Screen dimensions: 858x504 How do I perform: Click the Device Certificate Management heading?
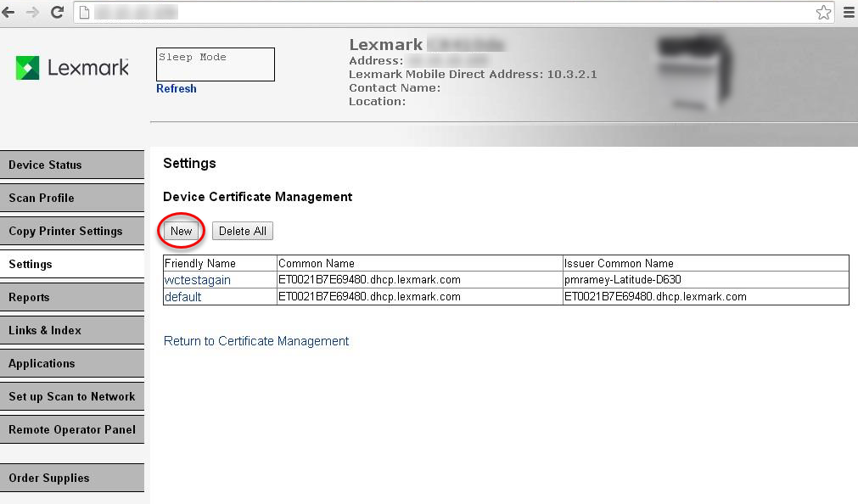(258, 197)
